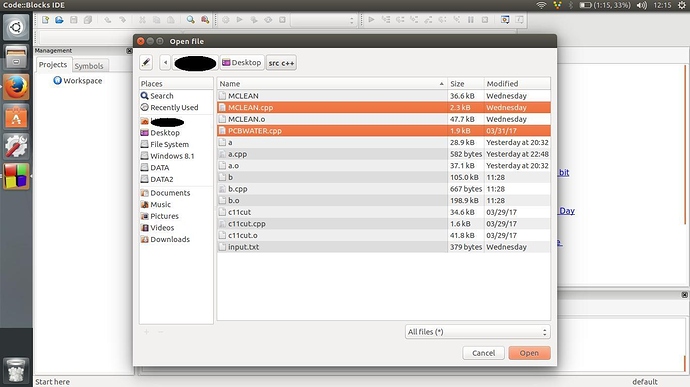
Task: Open the Firefox launcher icon
Action: pyautogui.click(x=16, y=87)
